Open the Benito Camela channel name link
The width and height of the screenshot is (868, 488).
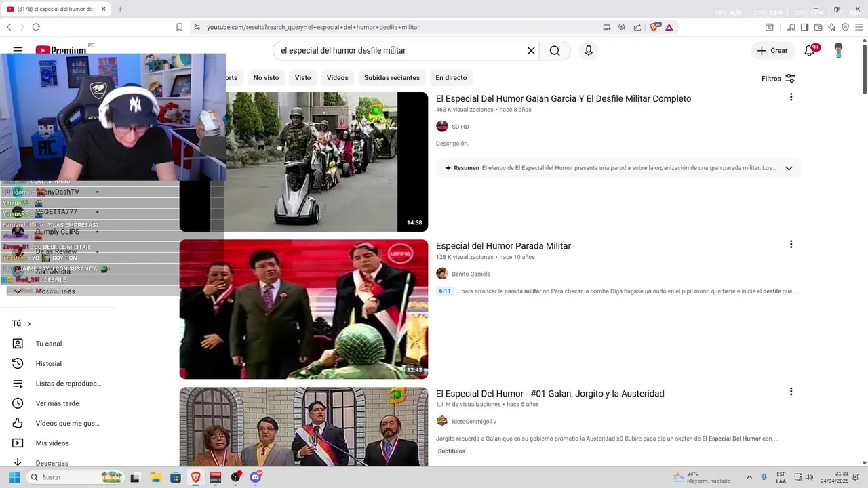coord(471,274)
